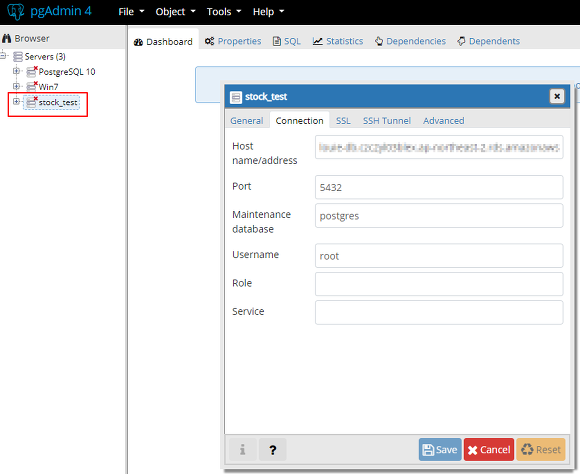This screenshot has width=580, height=474.
Task: Open the Tools menu
Action: click(224, 12)
